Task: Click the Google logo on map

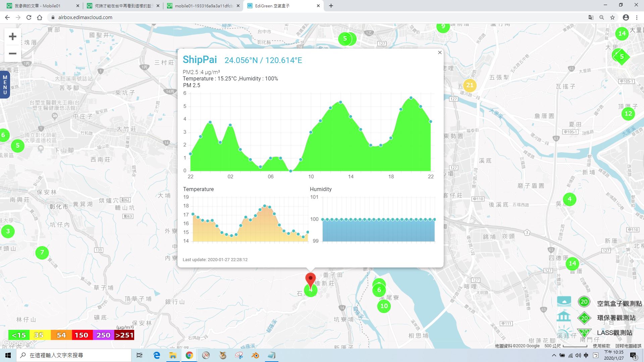Action: pos(15,343)
